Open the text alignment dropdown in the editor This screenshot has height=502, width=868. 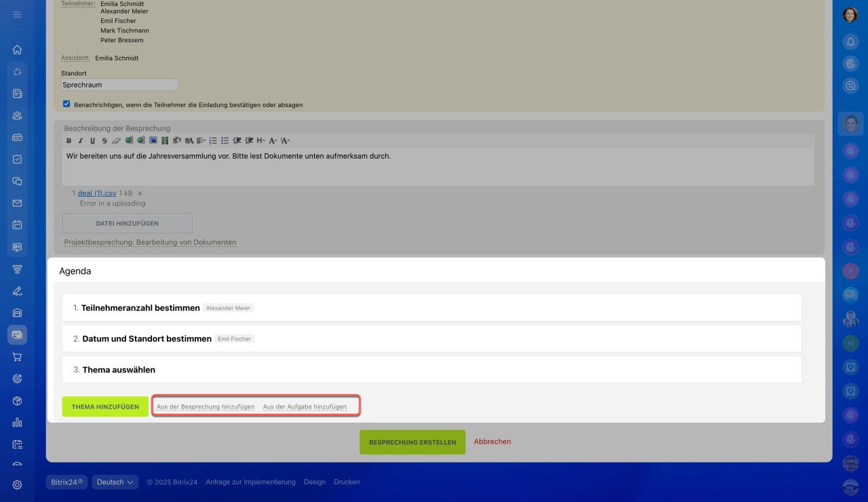tap(201, 140)
